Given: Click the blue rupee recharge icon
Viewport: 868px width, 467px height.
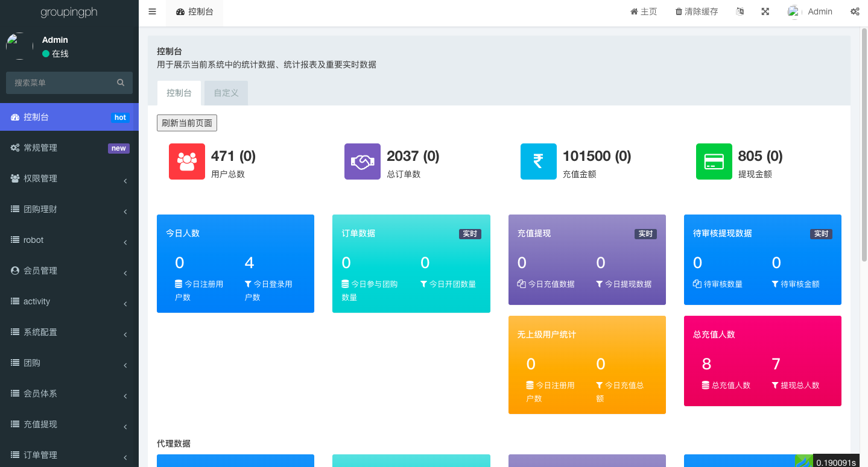Looking at the screenshot, I should 538,161.
